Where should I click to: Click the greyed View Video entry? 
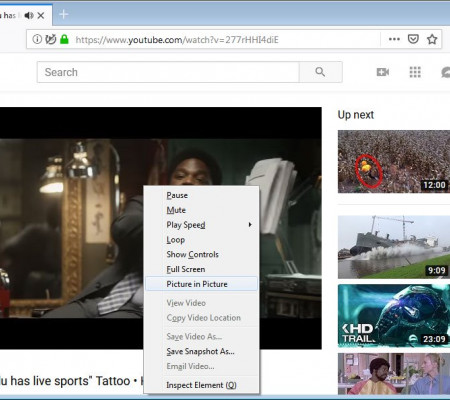click(202, 303)
